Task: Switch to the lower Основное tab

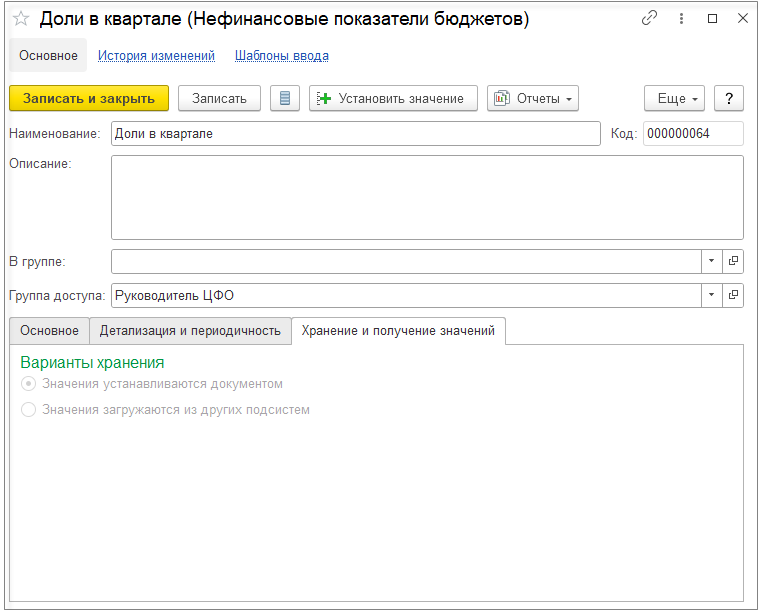Action: 49,330
